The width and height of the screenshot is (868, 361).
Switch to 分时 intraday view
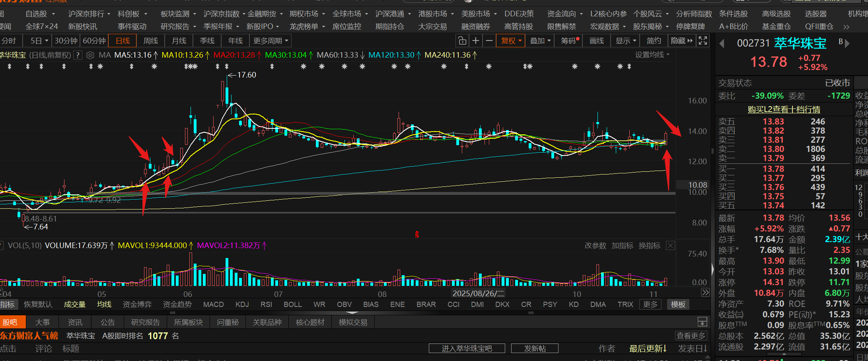point(9,41)
